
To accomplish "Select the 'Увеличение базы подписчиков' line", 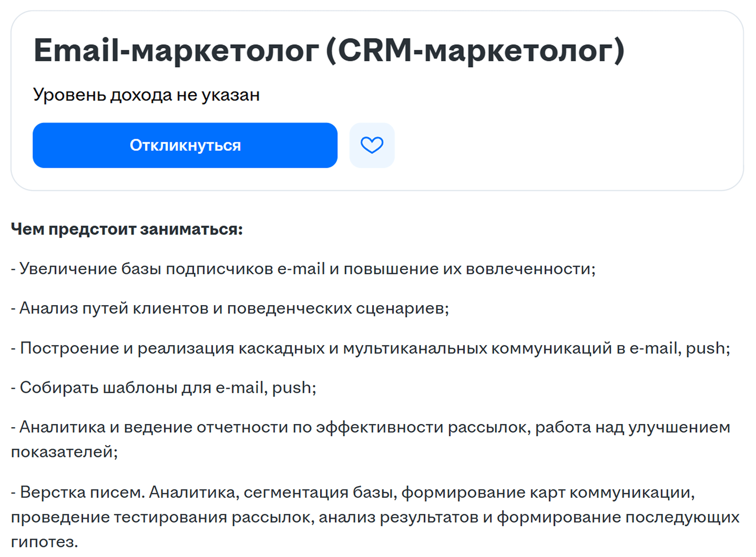I will [x=303, y=269].
